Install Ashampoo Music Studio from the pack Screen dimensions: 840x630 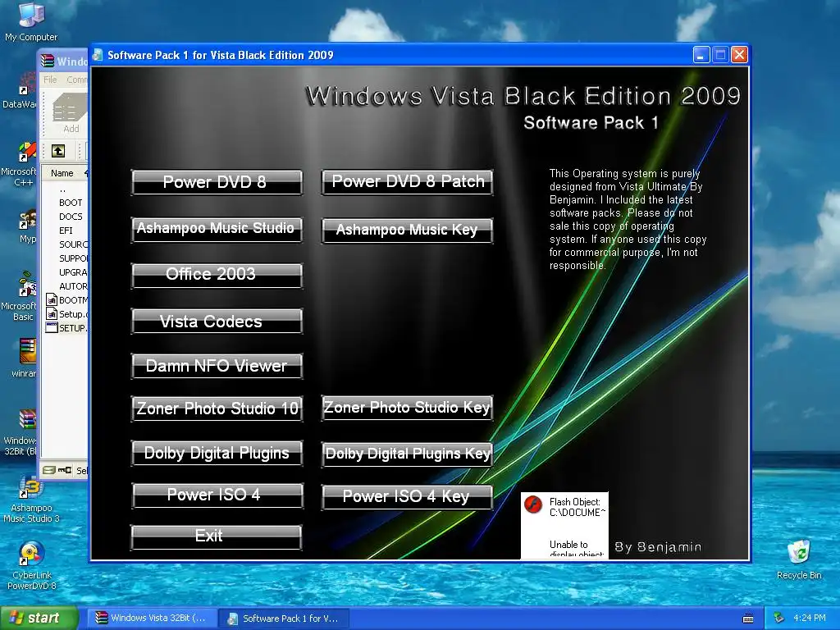pos(217,230)
